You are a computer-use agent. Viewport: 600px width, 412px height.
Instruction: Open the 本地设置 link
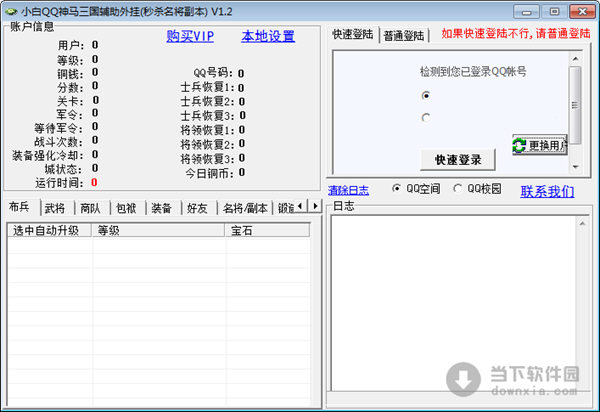click(x=268, y=37)
